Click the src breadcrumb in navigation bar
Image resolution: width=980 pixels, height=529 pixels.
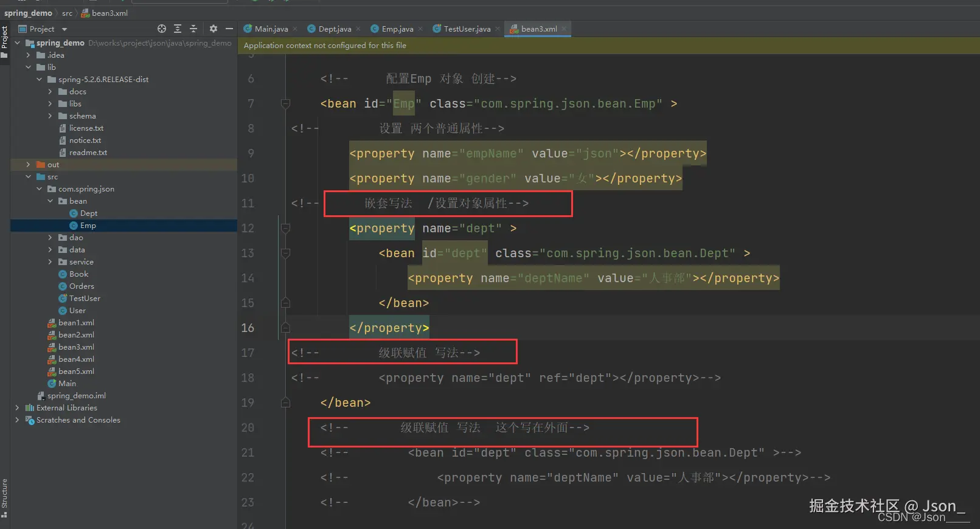tap(67, 13)
